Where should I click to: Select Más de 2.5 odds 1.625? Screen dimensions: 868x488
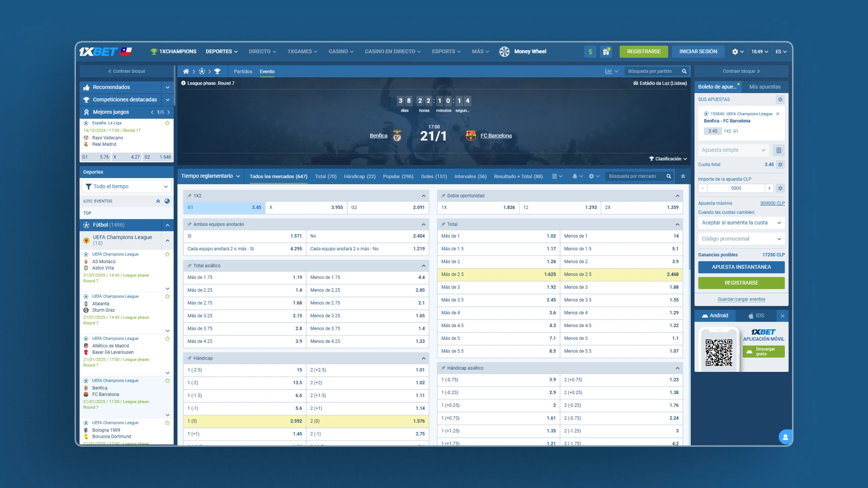pyautogui.click(x=499, y=274)
